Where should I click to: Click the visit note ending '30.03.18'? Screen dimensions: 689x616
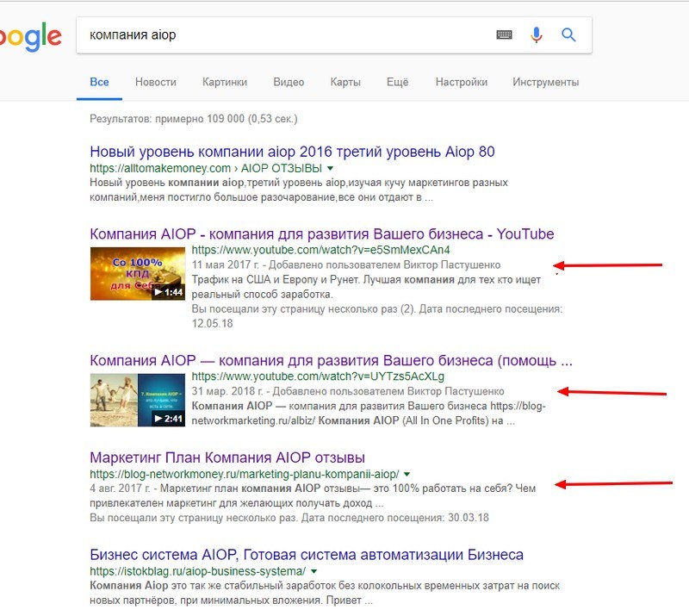point(289,518)
